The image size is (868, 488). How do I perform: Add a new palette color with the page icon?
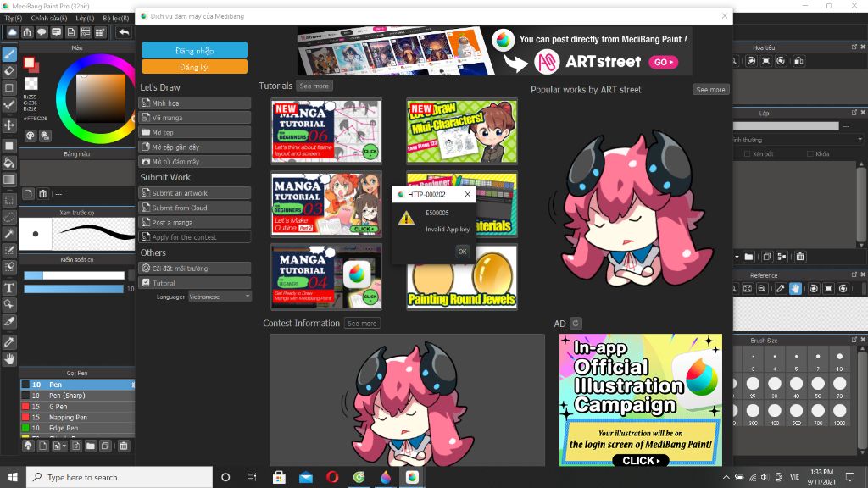click(x=28, y=194)
